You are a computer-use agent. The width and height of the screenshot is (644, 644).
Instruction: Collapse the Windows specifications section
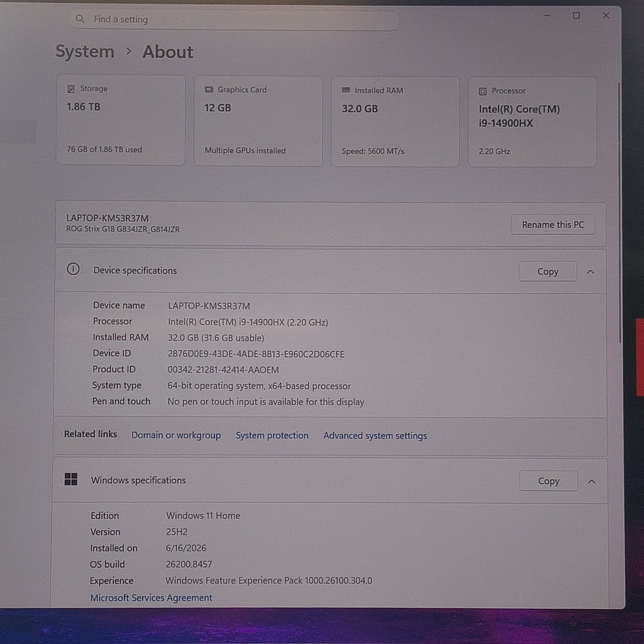(591, 481)
